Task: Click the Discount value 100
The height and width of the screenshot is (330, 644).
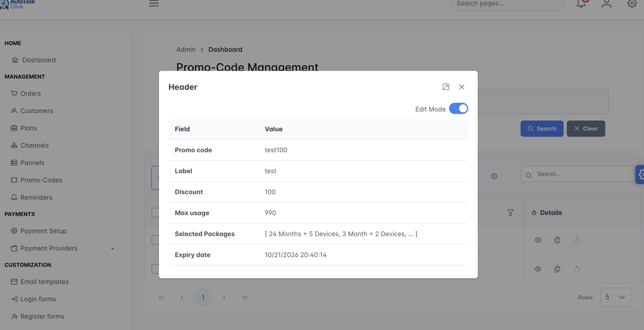Action: pos(270,192)
